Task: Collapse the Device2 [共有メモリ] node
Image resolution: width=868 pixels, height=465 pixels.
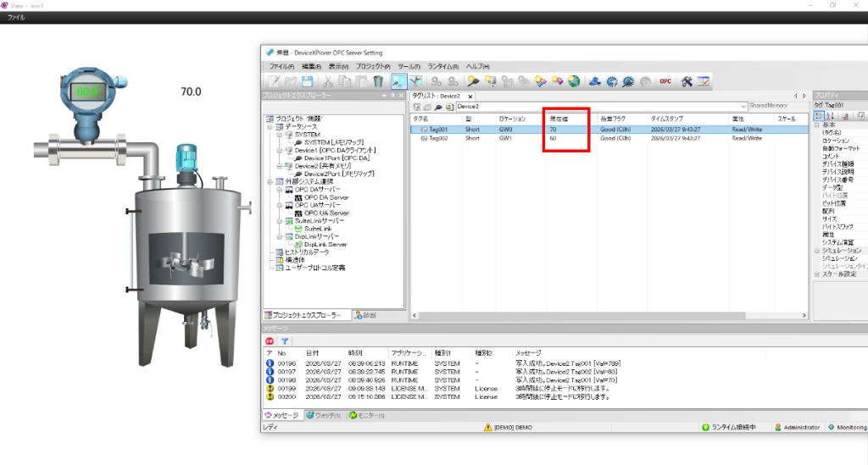Action: point(280,166)
